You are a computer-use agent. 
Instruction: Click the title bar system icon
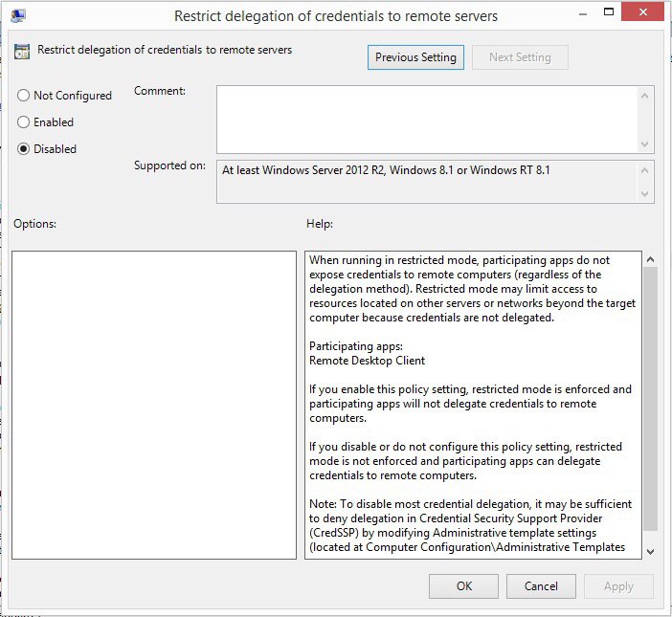point(18,15)
